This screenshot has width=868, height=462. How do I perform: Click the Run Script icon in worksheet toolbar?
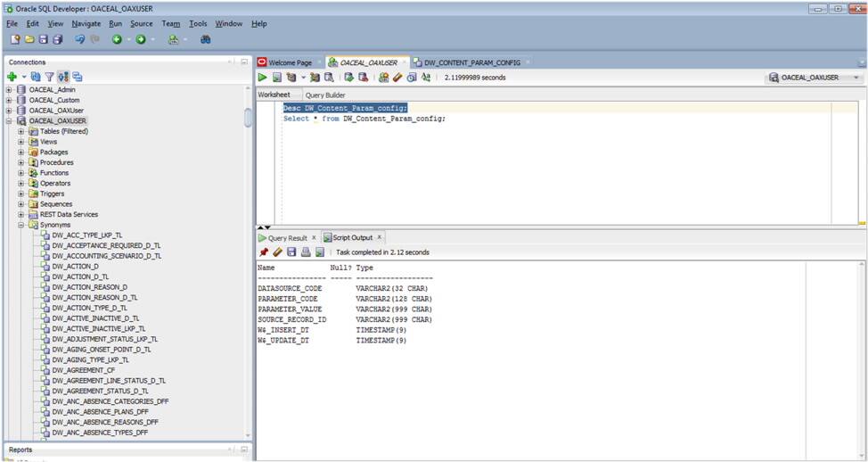pos(277,78)
